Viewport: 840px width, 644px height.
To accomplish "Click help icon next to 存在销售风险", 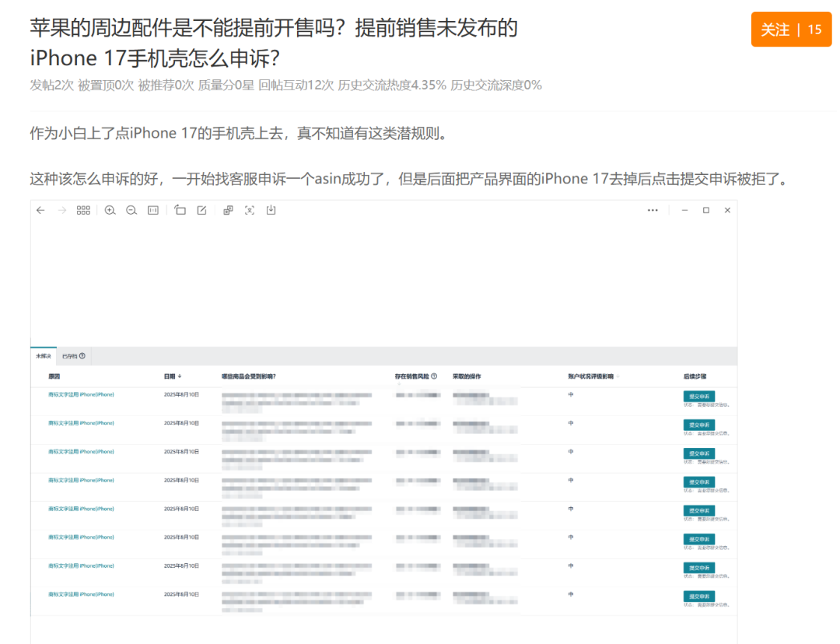I will pos(434,376).
